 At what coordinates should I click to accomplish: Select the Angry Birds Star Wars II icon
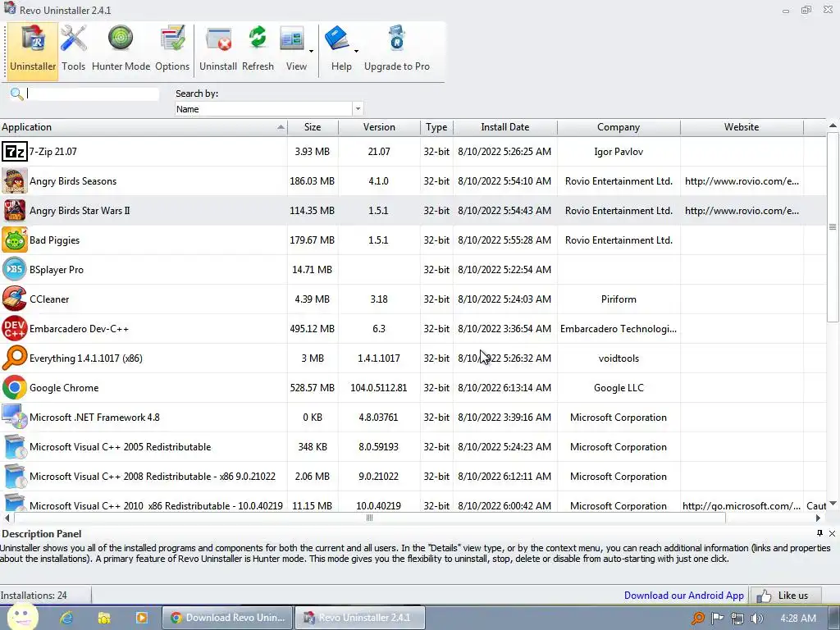tap(15, 211)
